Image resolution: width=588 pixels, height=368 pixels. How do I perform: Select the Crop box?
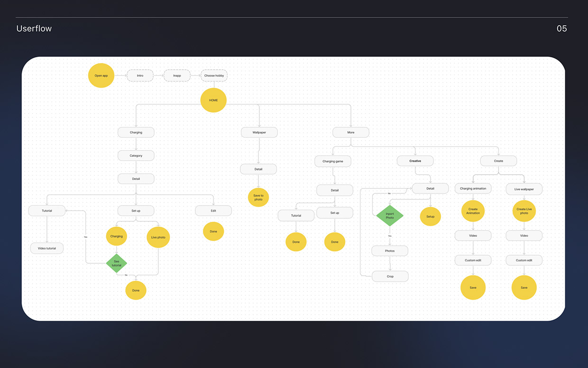click(x=390, y=276)
